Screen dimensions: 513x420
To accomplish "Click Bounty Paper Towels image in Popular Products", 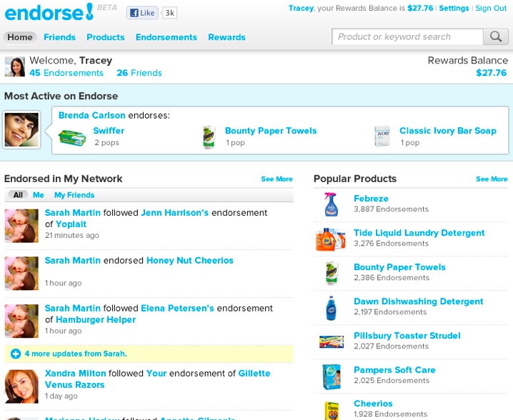I will coord(332,274).
